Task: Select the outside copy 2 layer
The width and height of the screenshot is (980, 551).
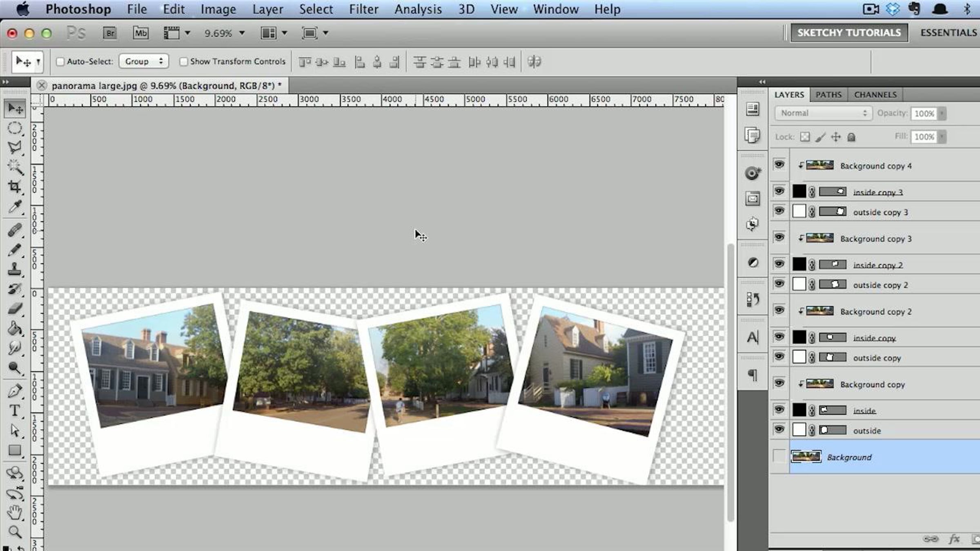Action: click(x=880, y=285)
